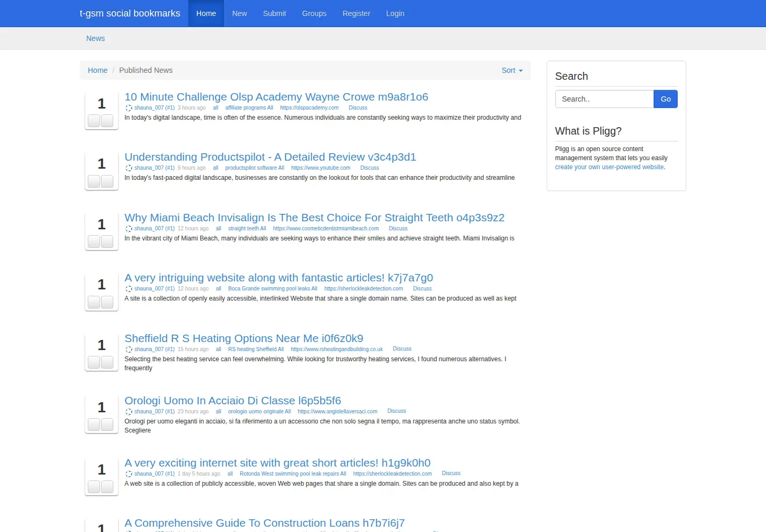Upvote the Understanding Productspilot story

click(94, 181)
